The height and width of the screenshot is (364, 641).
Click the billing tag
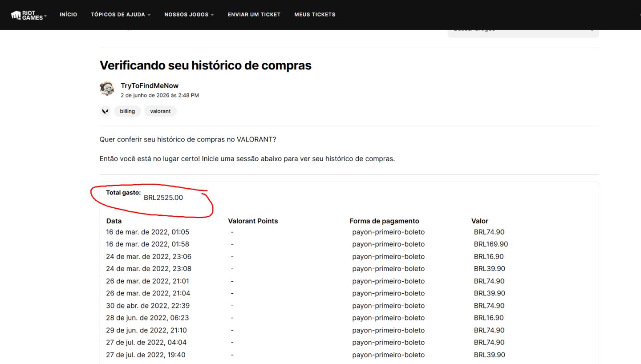127,111
